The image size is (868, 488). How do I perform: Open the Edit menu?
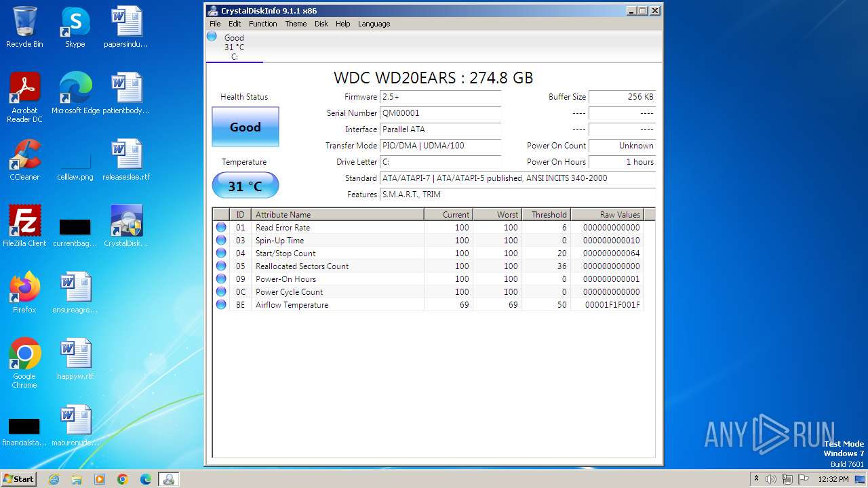235,24
